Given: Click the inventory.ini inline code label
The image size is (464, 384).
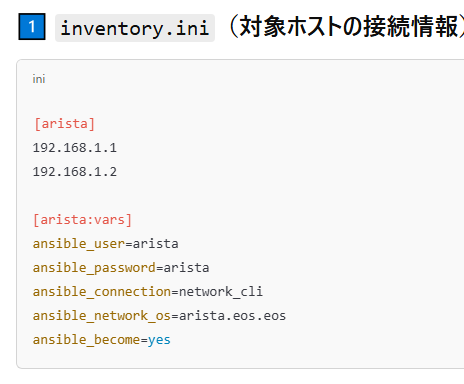Looking at the screenshot, I should [135, 28].
